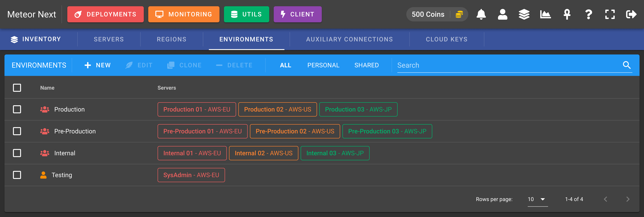
Task: Open the Client section
Action: [x=298, y=14]
